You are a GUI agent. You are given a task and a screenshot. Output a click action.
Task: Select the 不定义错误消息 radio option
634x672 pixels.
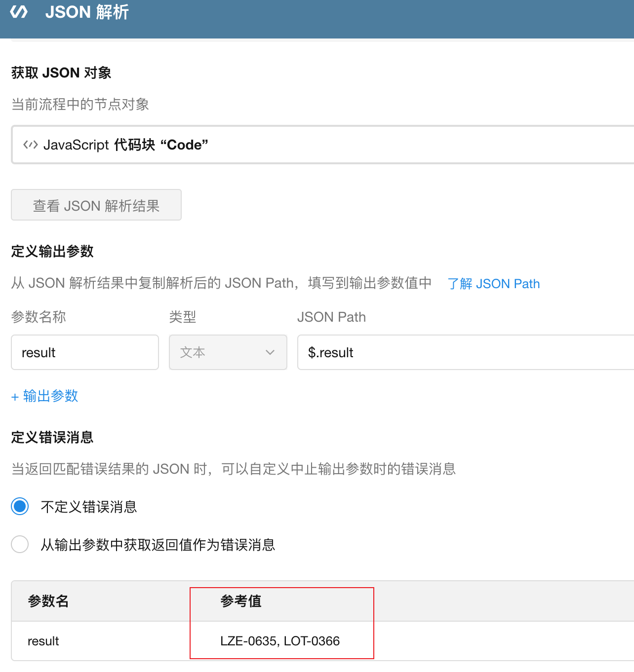(x=20, y=506)
